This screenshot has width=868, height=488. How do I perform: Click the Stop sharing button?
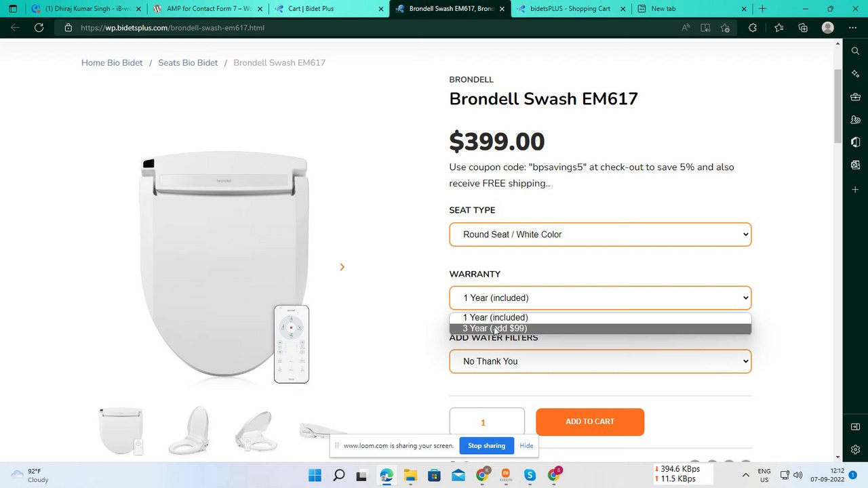(x=486, y=446)
